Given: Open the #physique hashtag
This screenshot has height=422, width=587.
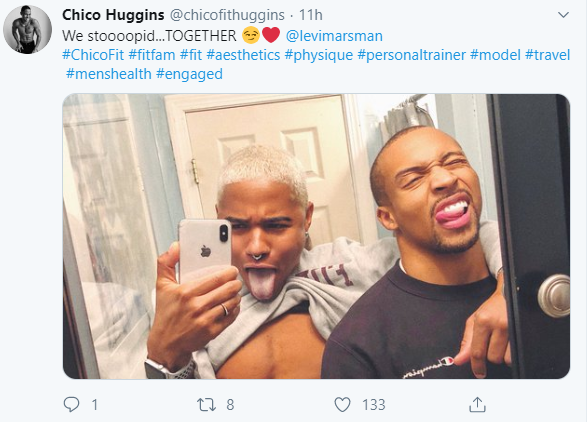Looking at the screenshot, I should (x=319, y=55).
